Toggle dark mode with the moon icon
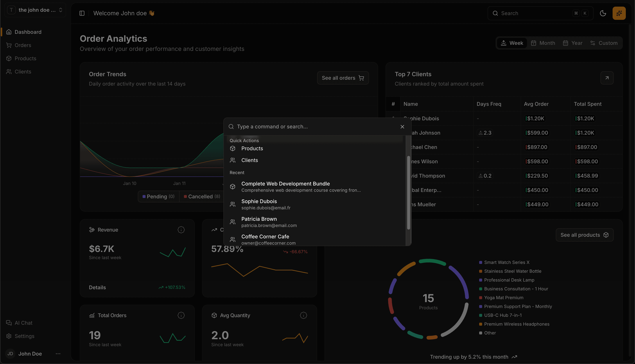This screenshot has width=635, height=364. 603,13
